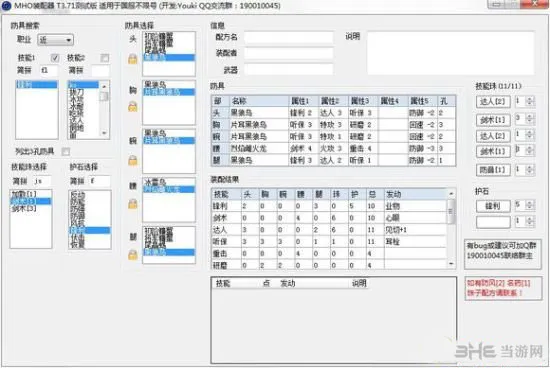Check the 技能2 checkbox
The width and height of the screenshot is (550, 368).
pyautogui.click(x=105, y=58)
